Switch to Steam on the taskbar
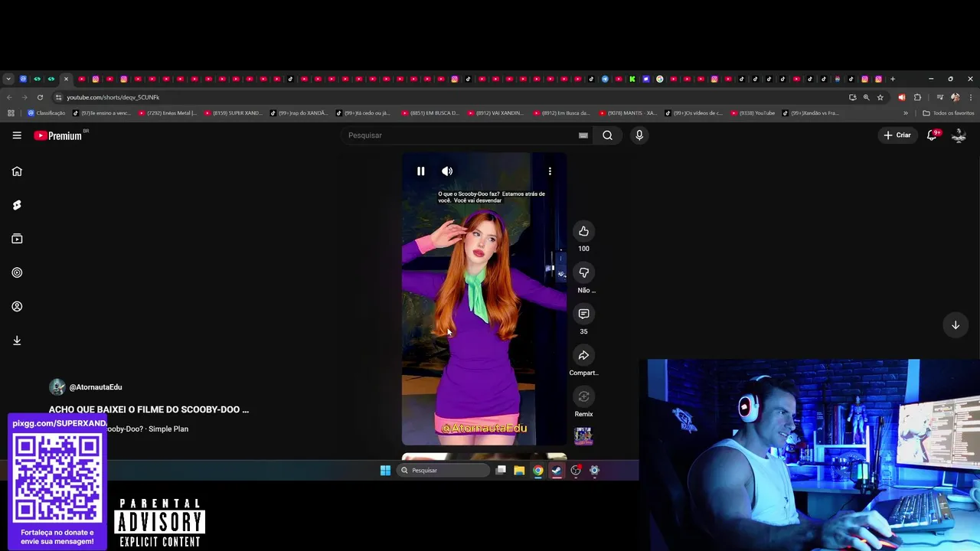Image resolution: width=980 pixels, height=551 pixels. click(557, 471)
